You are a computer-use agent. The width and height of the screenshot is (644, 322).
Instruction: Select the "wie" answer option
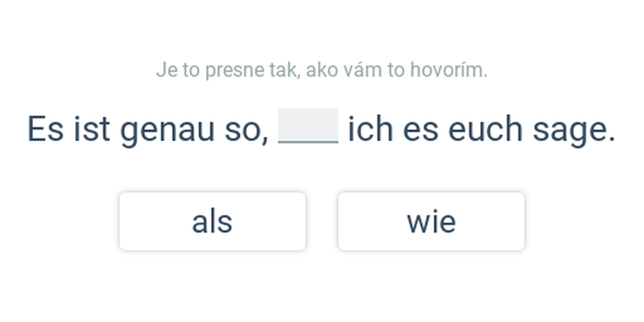(x=431, y=221)
